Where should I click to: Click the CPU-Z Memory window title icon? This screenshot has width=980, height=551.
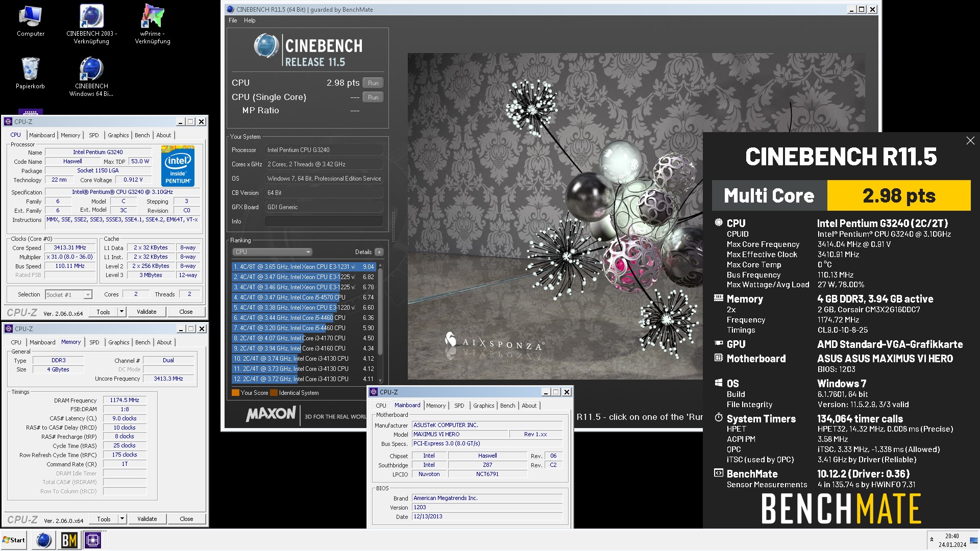(8, 329)
